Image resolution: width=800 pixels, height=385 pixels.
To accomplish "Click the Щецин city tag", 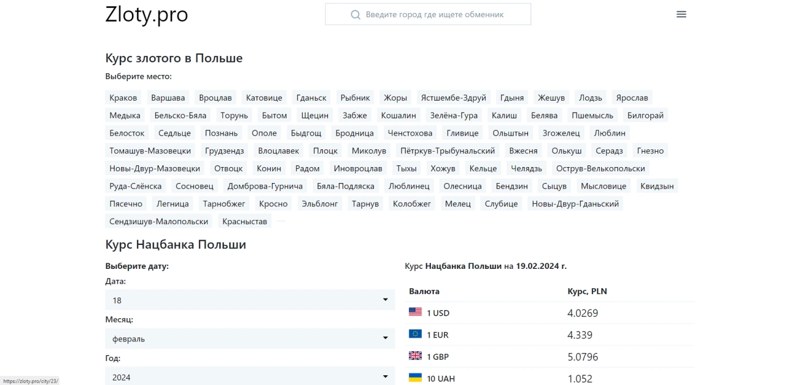I will point(315,115).
